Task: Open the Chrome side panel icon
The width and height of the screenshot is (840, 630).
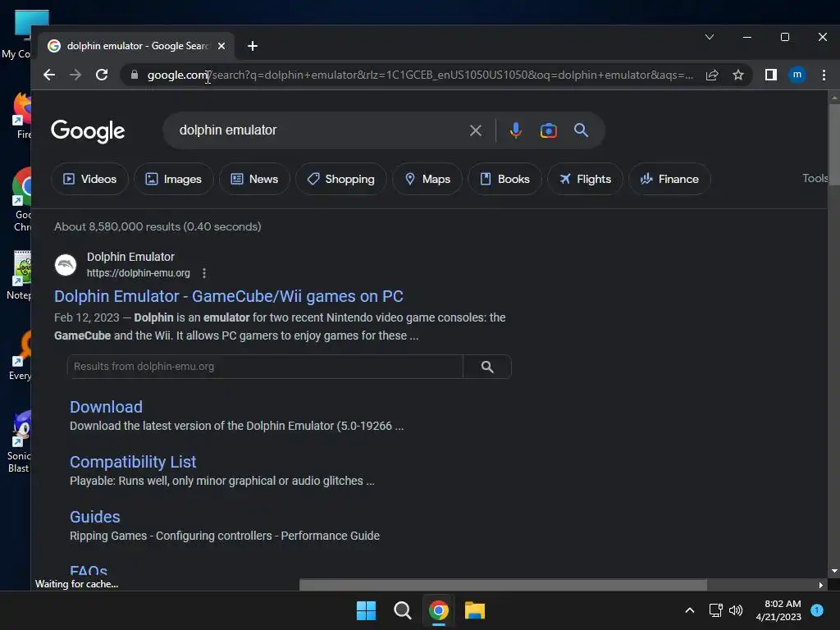Action: (771, 75)
